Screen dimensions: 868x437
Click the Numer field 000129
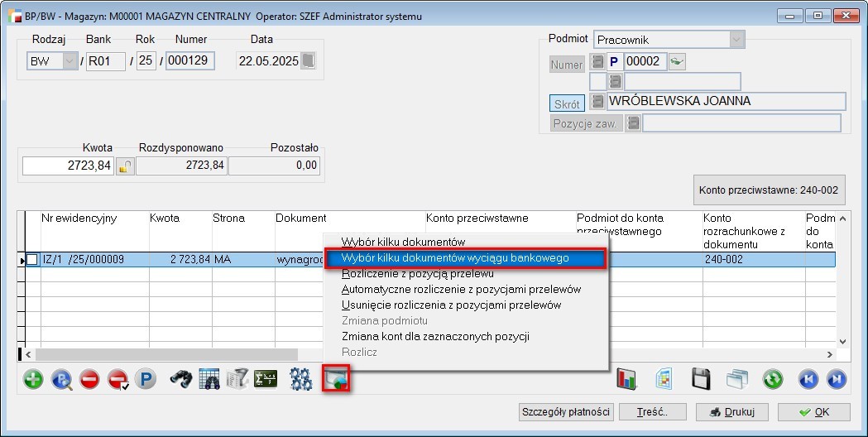[x=189, y=61]
